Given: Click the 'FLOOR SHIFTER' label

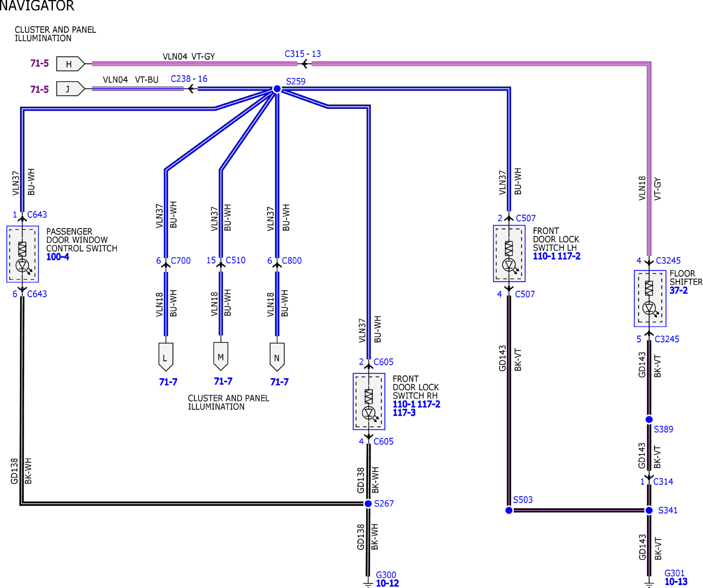Looking at the screenshot, I should pos(686,278).
